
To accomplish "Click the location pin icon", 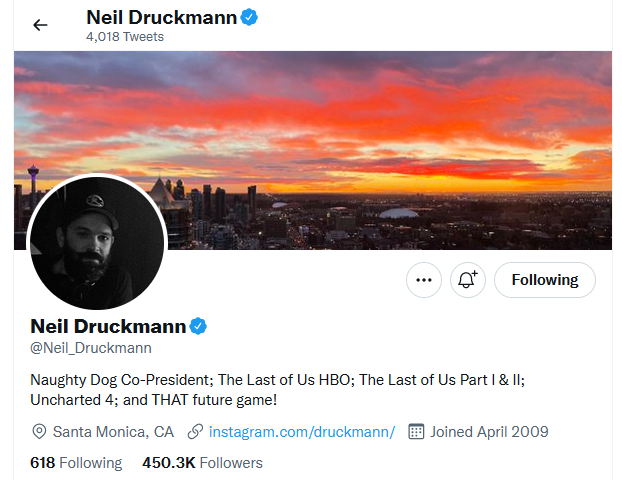I will 40,432.
